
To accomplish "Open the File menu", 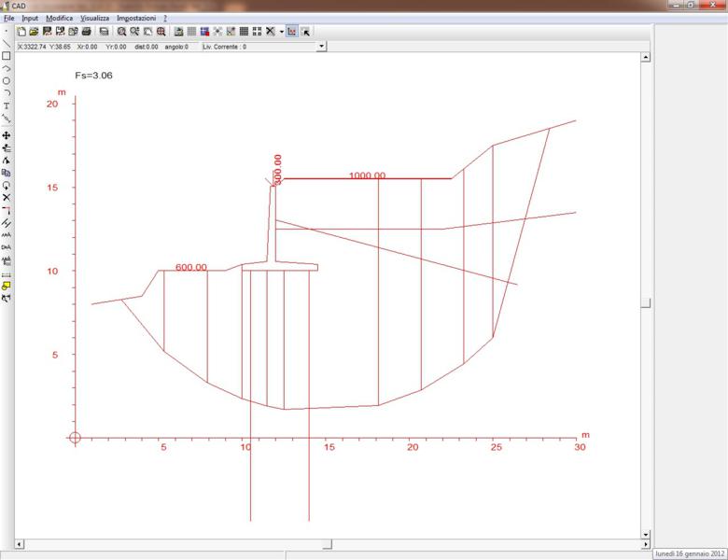I will [x=8, y=18].
